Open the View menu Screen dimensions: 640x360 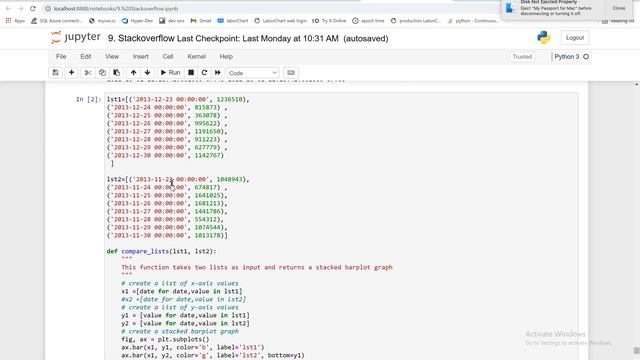(112, 57)
